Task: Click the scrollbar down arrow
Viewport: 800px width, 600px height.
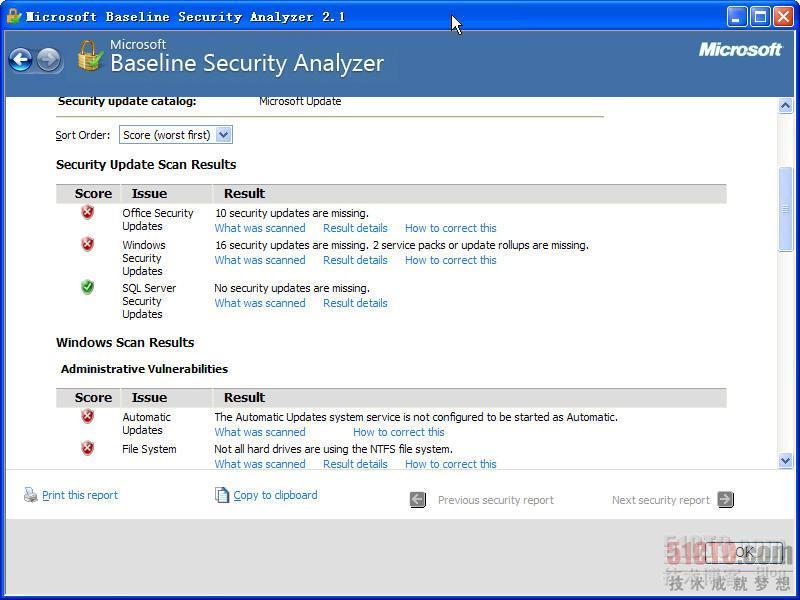Action: tap(785, 461)
